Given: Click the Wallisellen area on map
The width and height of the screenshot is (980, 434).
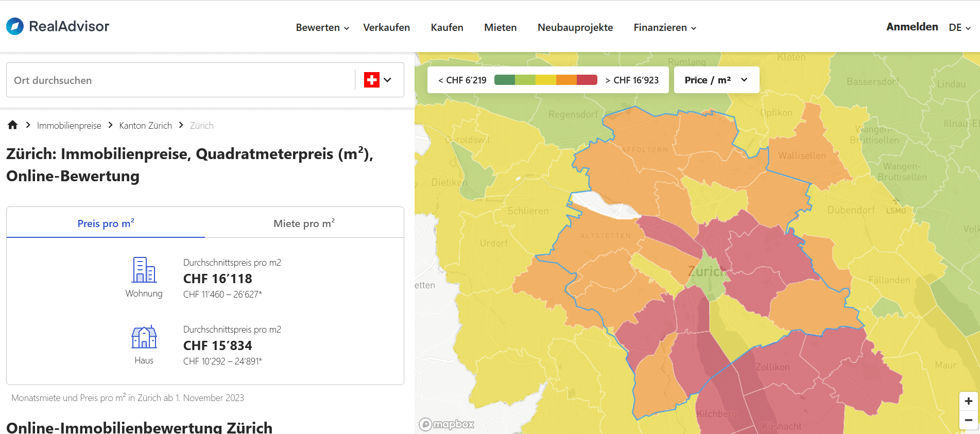Looking at the screenshot, I should pyautogui.click(x=802, y=155).
